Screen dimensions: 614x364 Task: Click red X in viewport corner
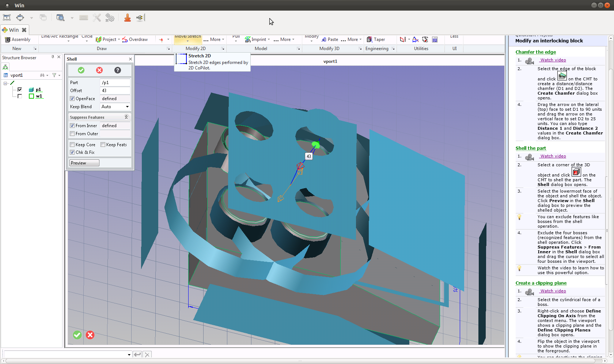[x=90, y=335]
